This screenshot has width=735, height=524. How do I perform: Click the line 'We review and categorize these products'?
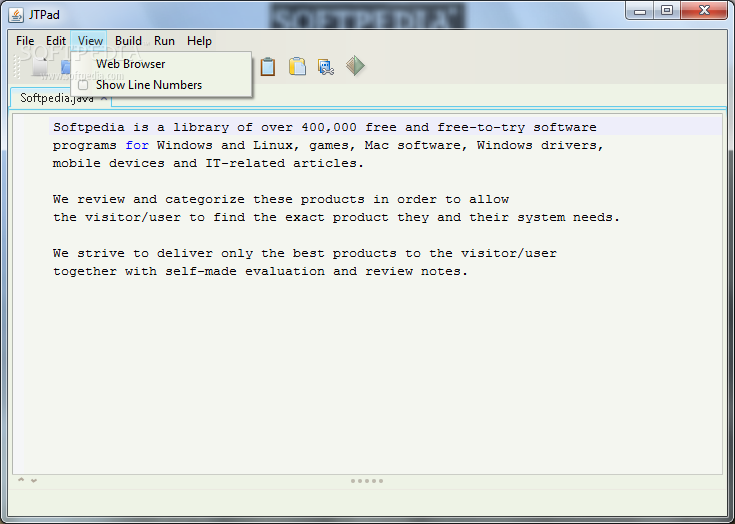point(281,200)
